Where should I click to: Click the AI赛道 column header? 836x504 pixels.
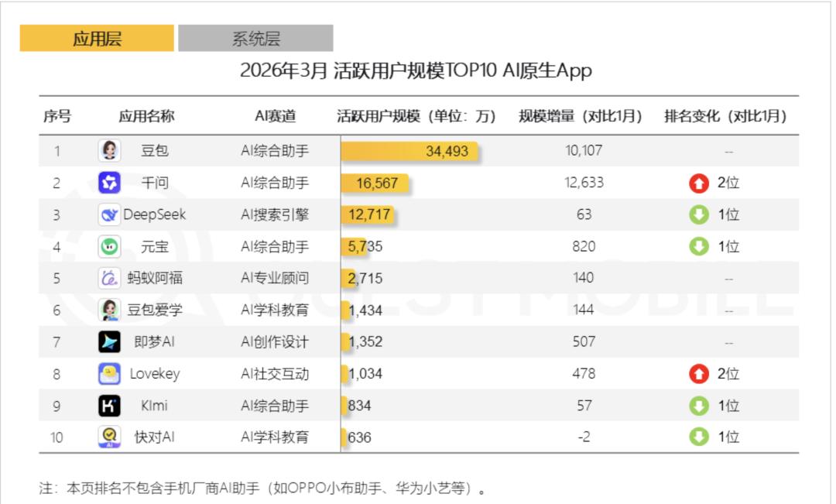click(x=275, y=115)
